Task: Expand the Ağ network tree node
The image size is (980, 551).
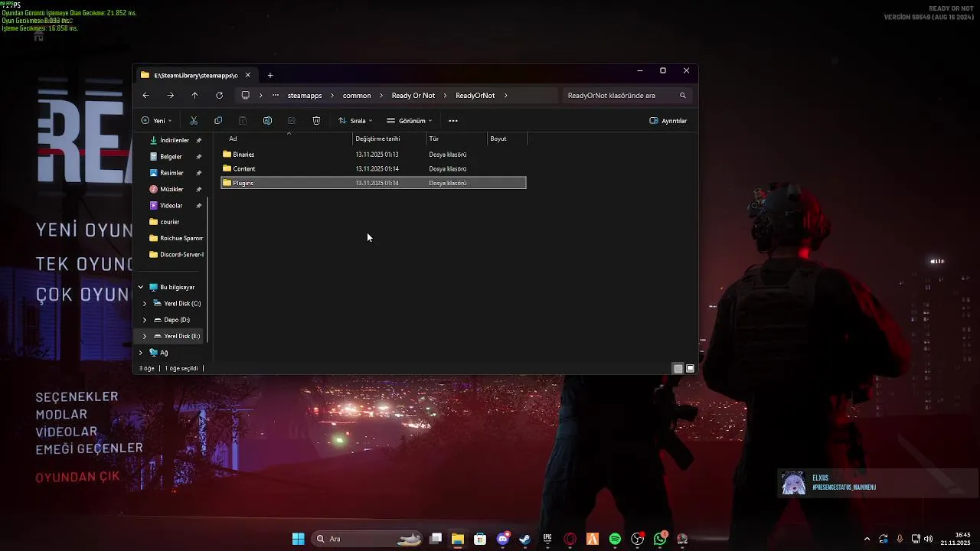Action: click(140, 353)
